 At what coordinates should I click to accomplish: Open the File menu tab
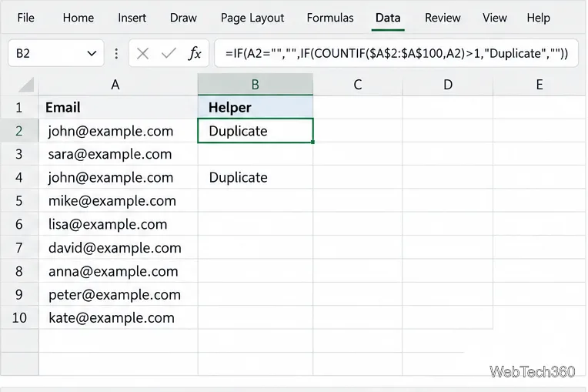click(x=25, y=18)
